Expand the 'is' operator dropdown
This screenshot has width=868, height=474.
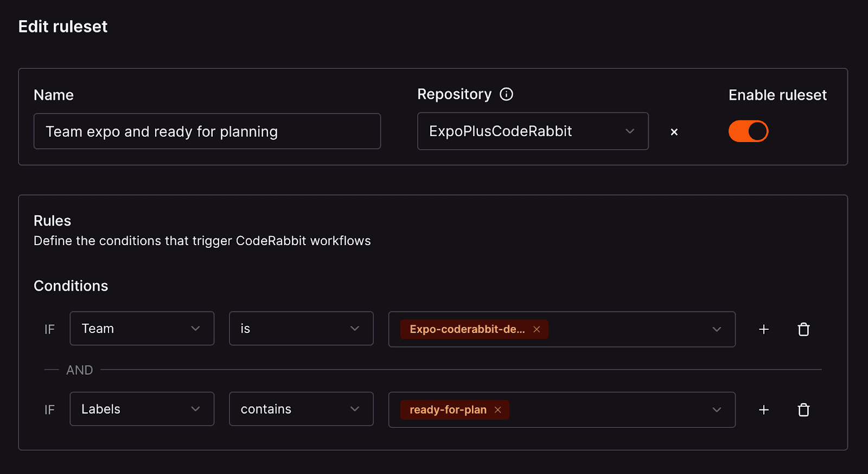(301, 329)
